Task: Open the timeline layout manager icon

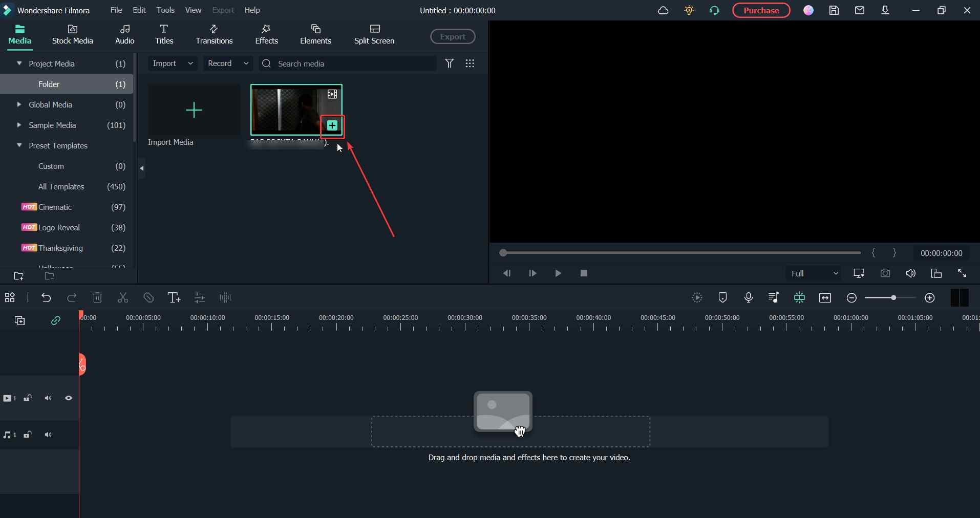Action: tap(10, 297)
